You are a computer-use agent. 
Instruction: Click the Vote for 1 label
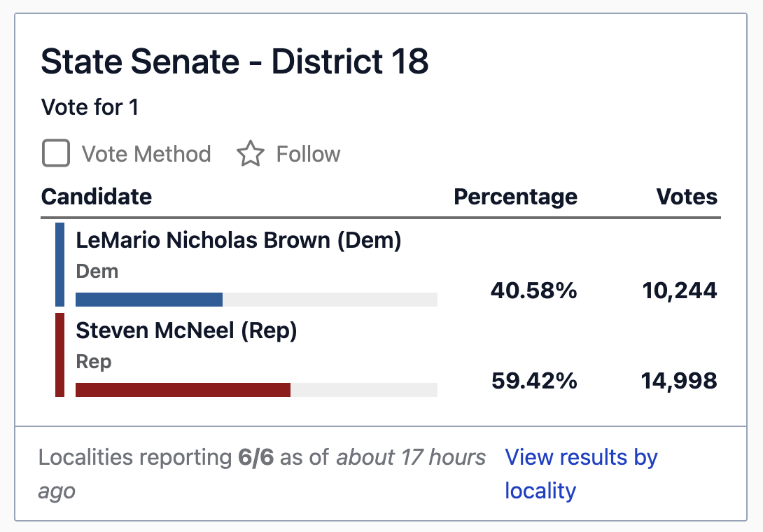[x=90, y=107]
